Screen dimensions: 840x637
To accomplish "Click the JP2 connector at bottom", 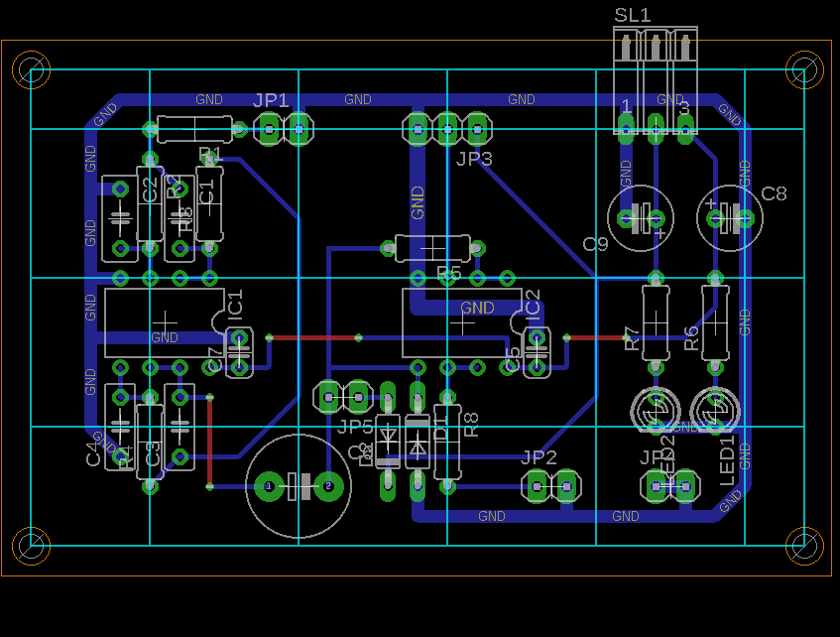I will click(549, 487).
